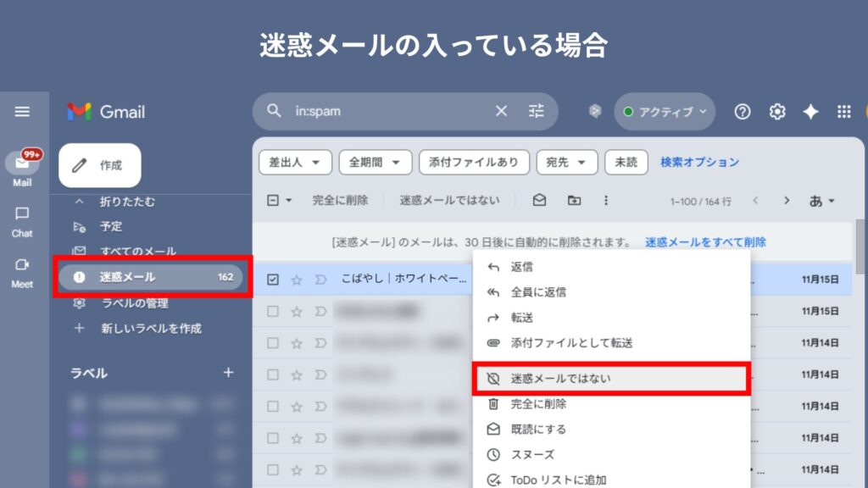
Task: Star the こばやし email
Action: tap(297, 279)
